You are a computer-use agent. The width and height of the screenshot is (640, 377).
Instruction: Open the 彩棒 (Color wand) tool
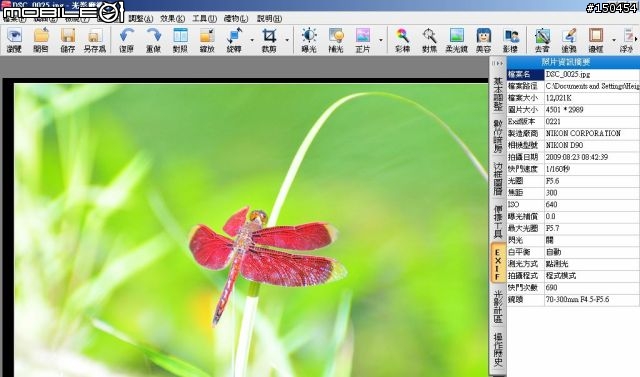[402, 40]
